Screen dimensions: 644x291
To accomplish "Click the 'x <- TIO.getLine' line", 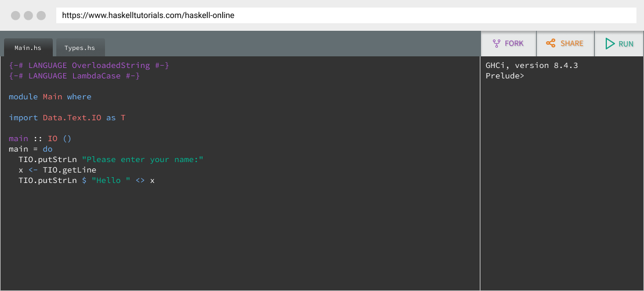I will (x=57, y=170).
